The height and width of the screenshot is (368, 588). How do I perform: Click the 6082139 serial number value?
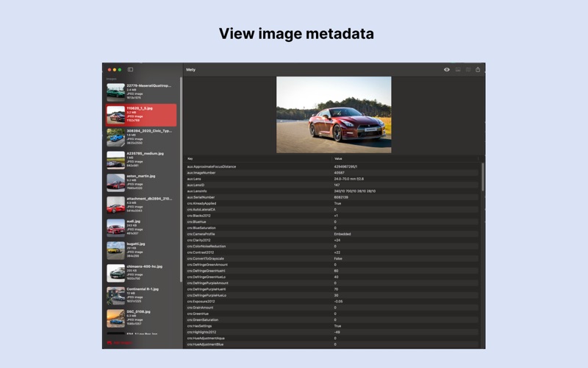coord(341,197)
